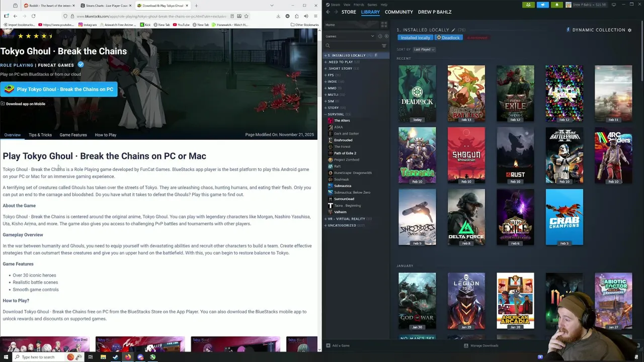This screenshot has width=644, height=362.
Task: Open Instagram bookmark in bookmarks bar
Action: (88, 25)
